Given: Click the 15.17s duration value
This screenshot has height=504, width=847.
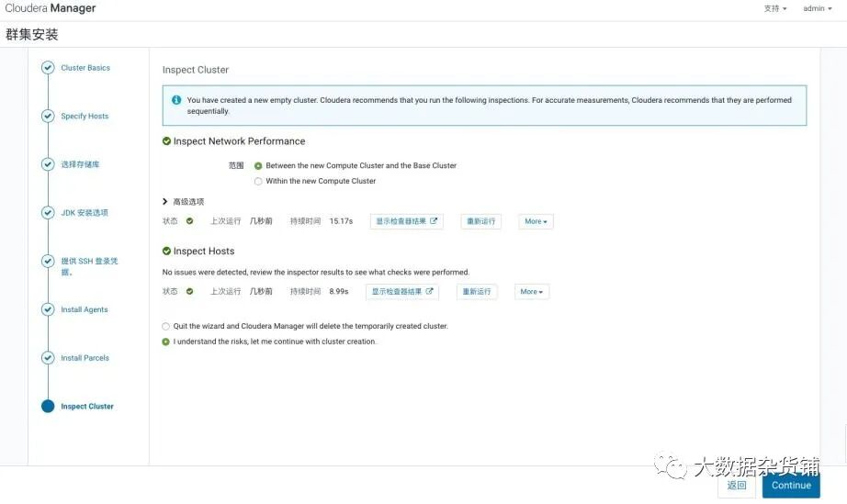Looking at the screenshot, I should (x=341, y=220).
